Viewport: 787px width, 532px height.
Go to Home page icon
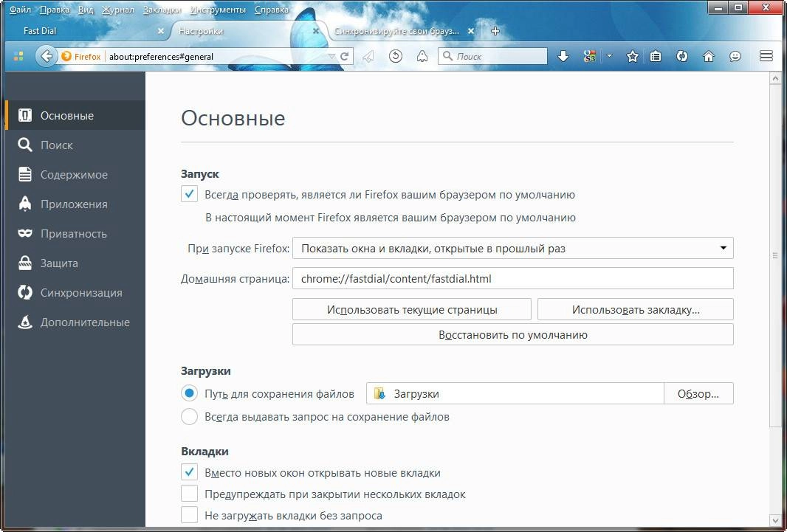coord(709,57)
